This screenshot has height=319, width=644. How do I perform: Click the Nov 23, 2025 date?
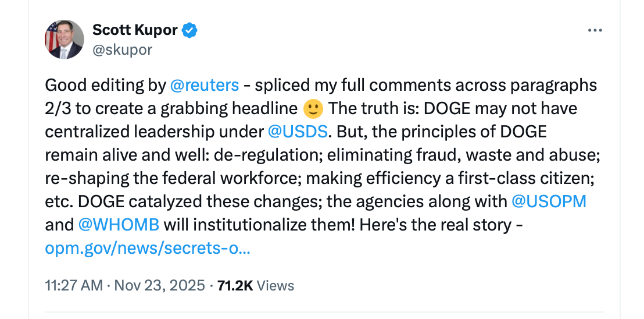(x=159, y=286)
